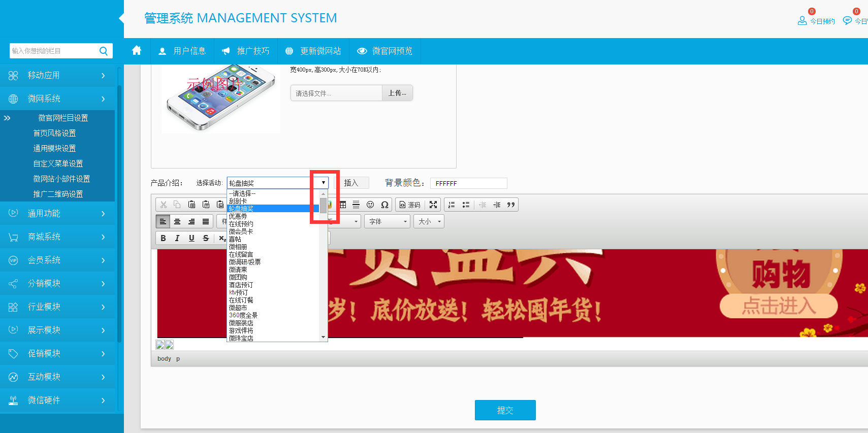Insert special character with omega icon

[x=384, y=205]
